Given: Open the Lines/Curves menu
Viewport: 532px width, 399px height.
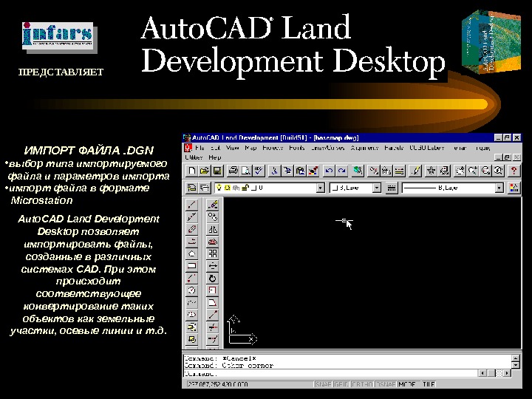Looking at the screenshot, I should (x=328, y=148).
